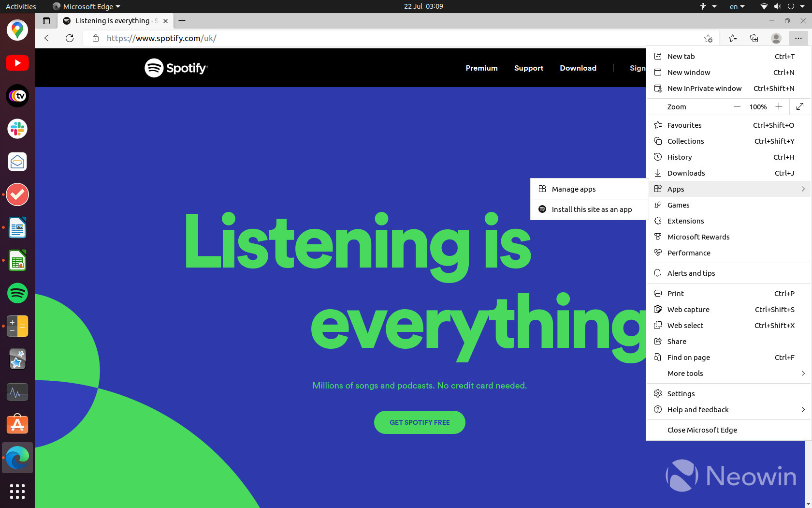Open a new tab with plus button

182,21
